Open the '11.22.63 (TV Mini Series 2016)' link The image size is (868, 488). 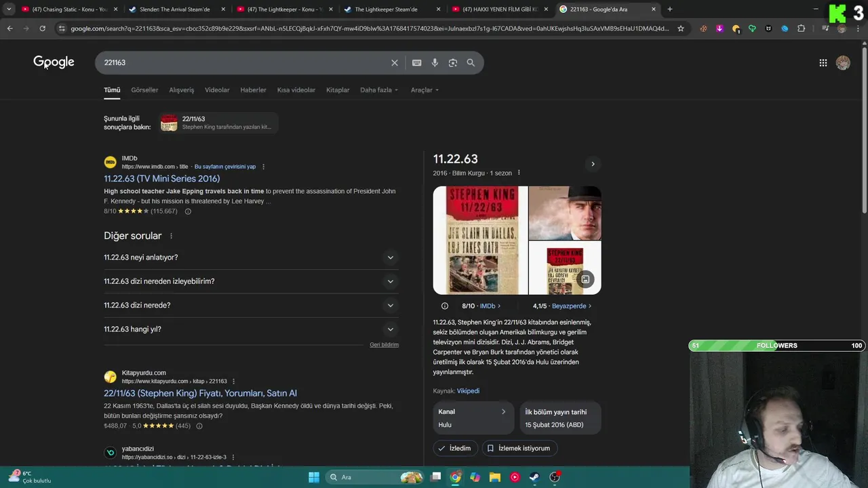click(162, 179)
